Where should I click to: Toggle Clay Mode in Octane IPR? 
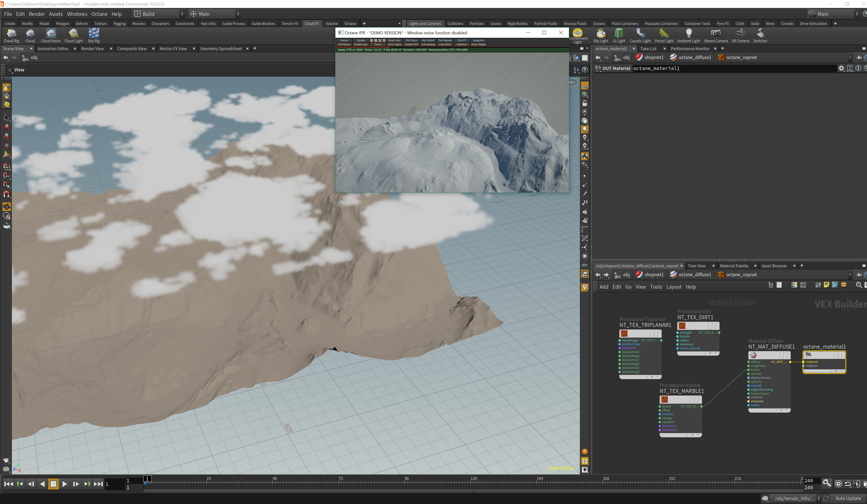click(x=445, y=44)
